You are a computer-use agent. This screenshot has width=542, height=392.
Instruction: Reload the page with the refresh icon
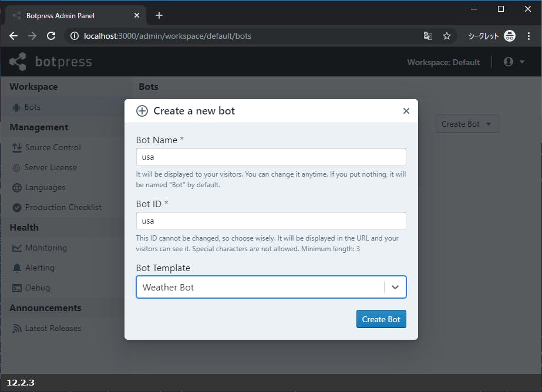pos(51,36)
